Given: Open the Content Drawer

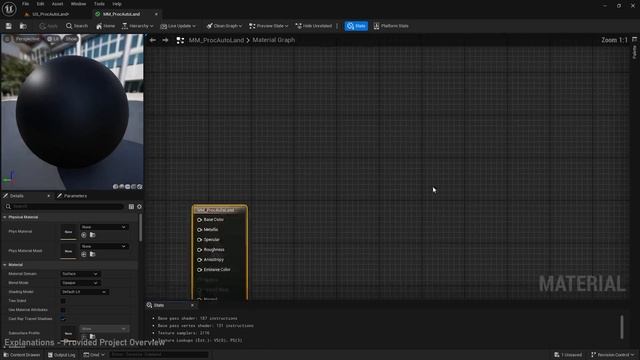Looking at the screenshot, I should pyautogui.click(x=22, y=355).
